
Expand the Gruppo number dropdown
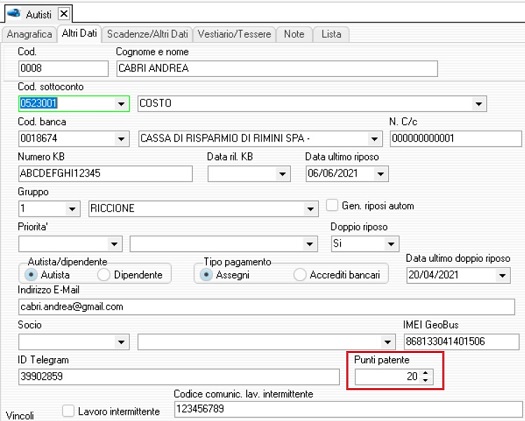(x=72, y=209)
